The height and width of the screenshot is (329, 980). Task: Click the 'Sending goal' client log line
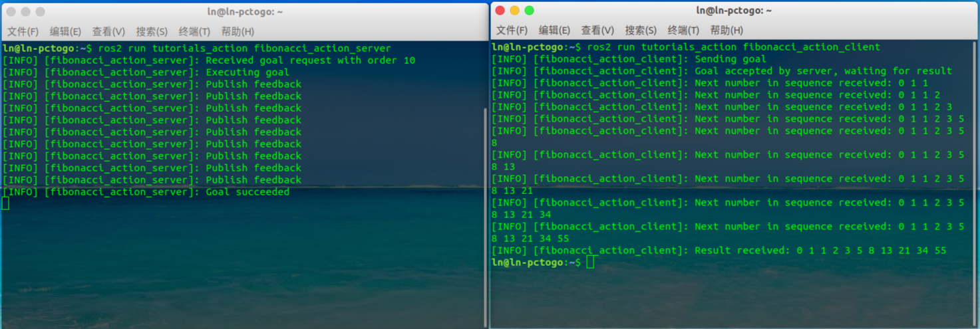pos(629,59)
